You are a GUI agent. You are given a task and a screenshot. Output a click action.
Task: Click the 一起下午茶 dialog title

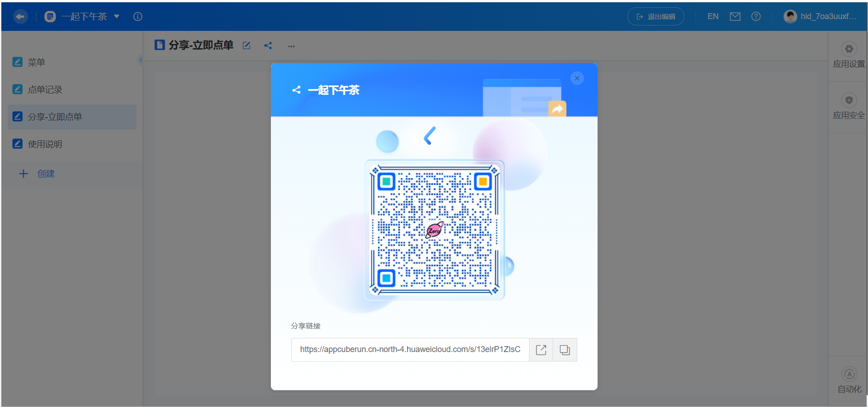click(x=333, y=90)
